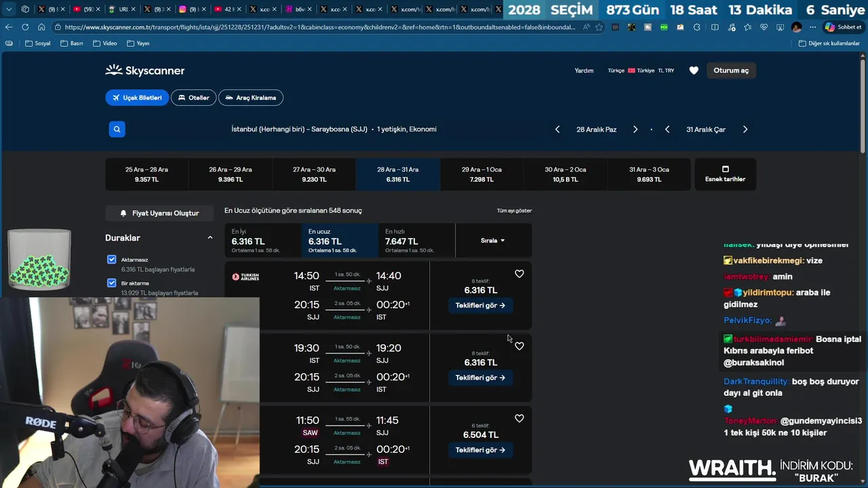The width and height of the screenshot is (868, 488).
Task: Open the browser home icon
Action: click(x=41, y=27)
